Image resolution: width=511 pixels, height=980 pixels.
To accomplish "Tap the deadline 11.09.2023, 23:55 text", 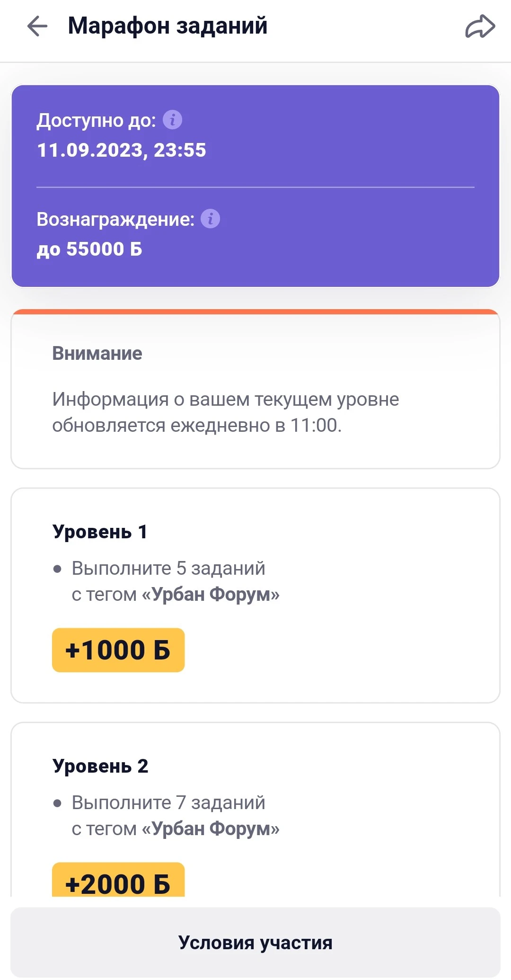I will click(122, 150).
